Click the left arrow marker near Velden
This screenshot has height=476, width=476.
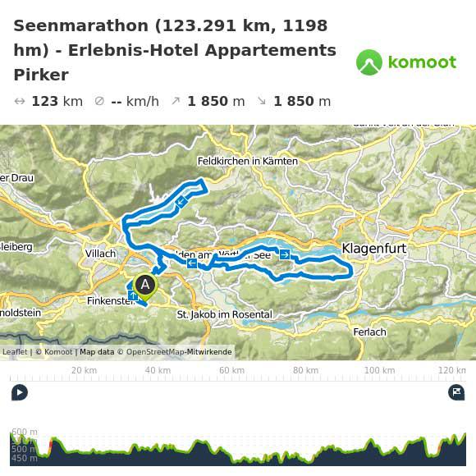point(192,263)
